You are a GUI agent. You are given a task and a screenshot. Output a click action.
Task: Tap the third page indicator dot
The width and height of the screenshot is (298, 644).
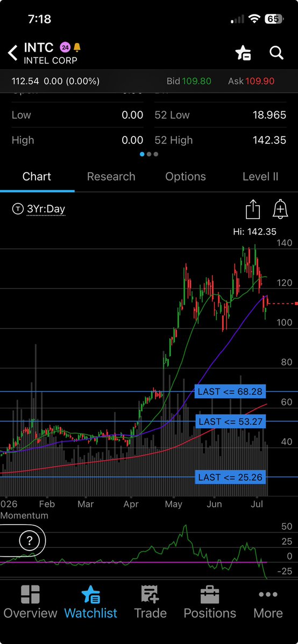(x=155, y=155)
